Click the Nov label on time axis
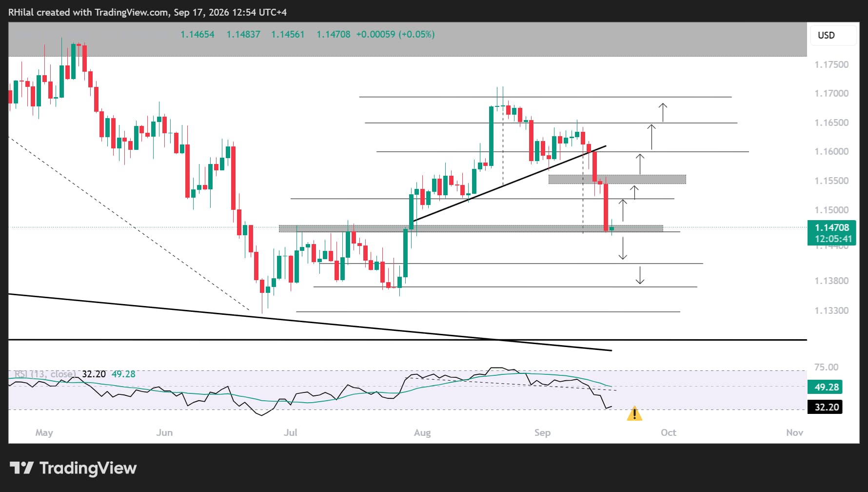This screenshot has height=492, width=868. coord(795,432)
